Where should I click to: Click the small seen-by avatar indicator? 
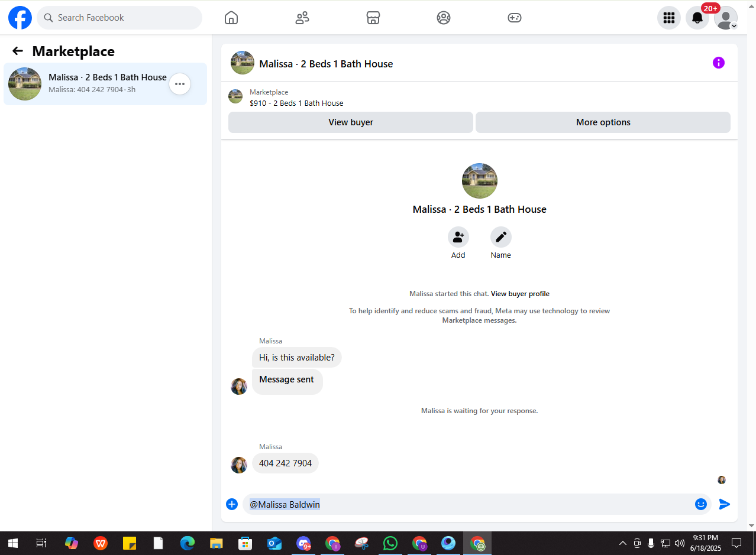pos(722,480)
